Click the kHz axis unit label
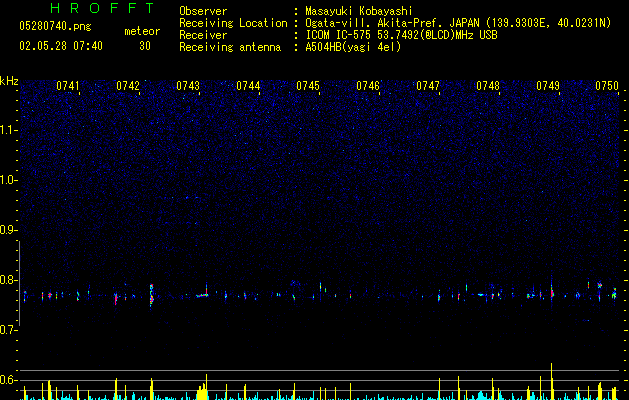The width and height of the screenshot is (629, 400). click(9, 81)
